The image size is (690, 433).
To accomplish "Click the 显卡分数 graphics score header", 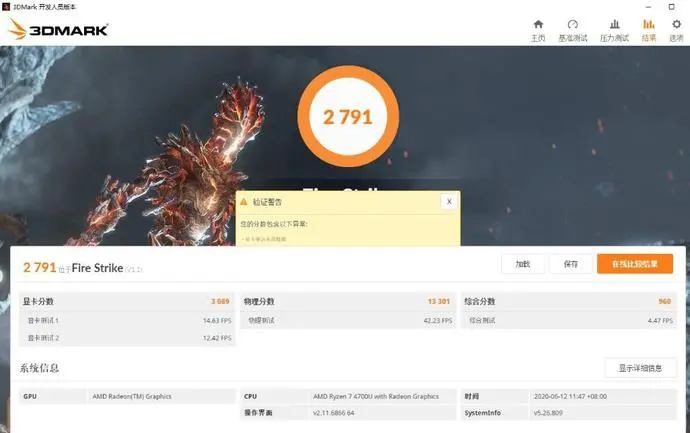I will (38, 301).
